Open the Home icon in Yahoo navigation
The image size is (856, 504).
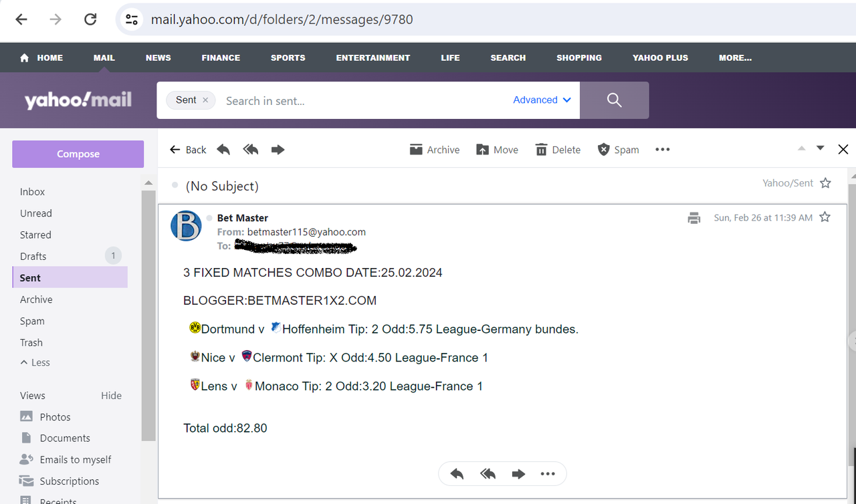point(25,58)
